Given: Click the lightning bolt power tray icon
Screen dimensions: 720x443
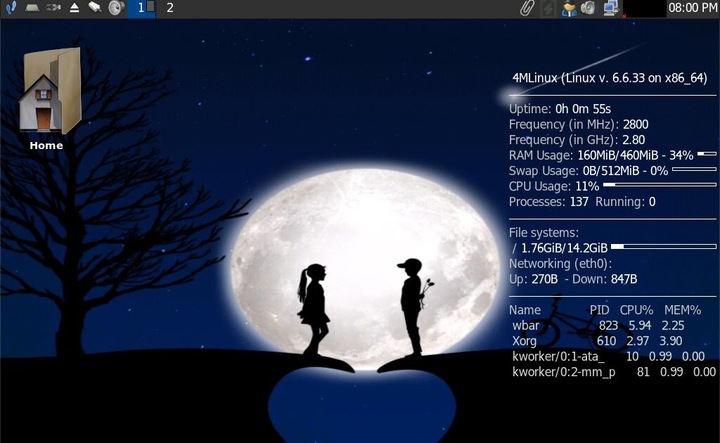Looking at the screenshot, I should 547,8.
